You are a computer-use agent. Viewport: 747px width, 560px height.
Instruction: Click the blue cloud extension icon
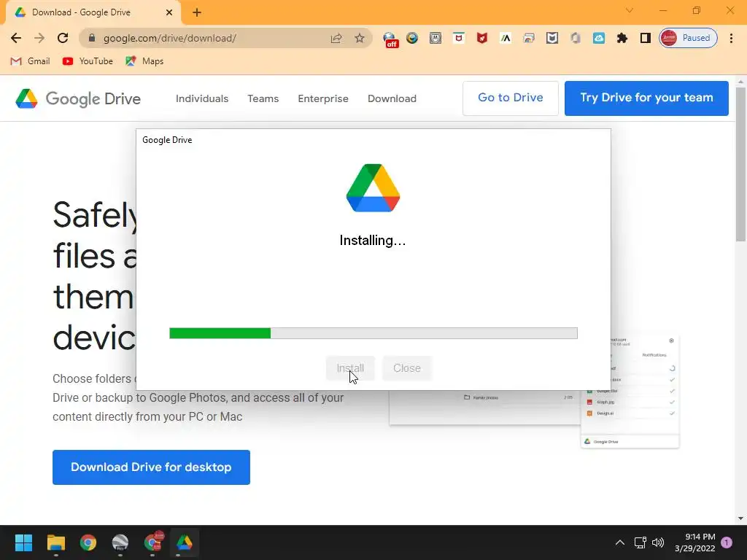[x=599, y=38]
